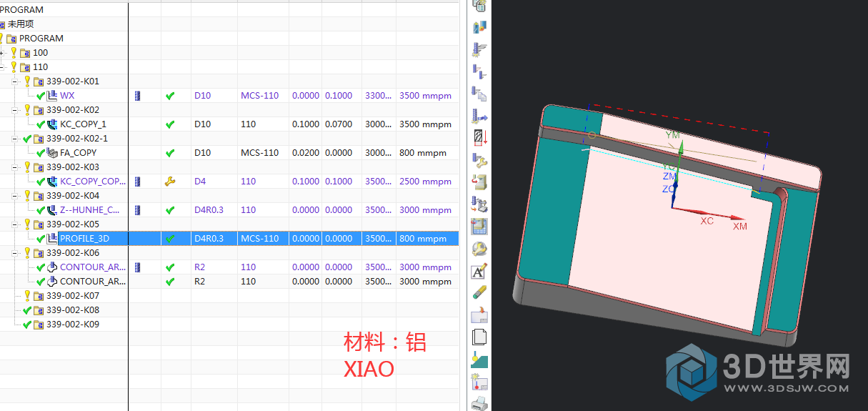Click the machine with red return arrow icon
The height and width of the screenshot is (411, 868).
pos(479,182)
